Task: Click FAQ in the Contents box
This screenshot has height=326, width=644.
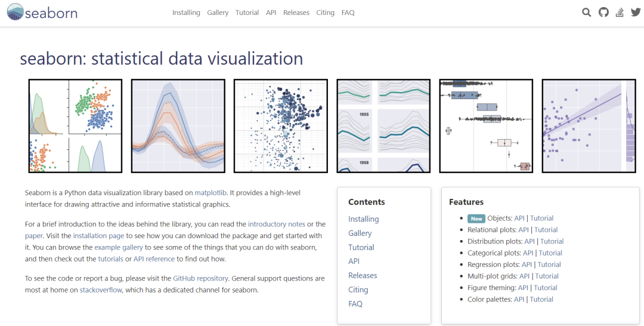Action: tap(355, 304)
